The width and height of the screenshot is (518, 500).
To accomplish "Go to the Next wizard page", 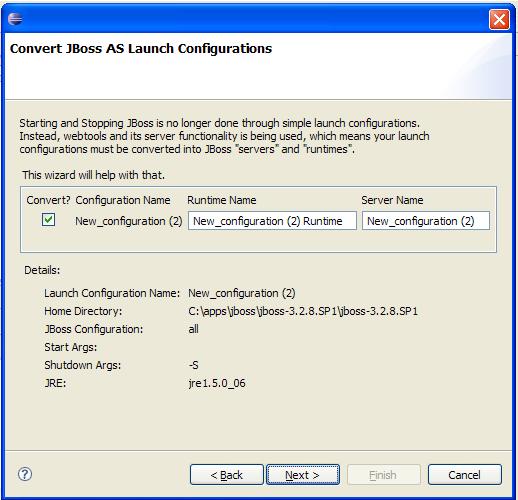I will tap(303, 475).
